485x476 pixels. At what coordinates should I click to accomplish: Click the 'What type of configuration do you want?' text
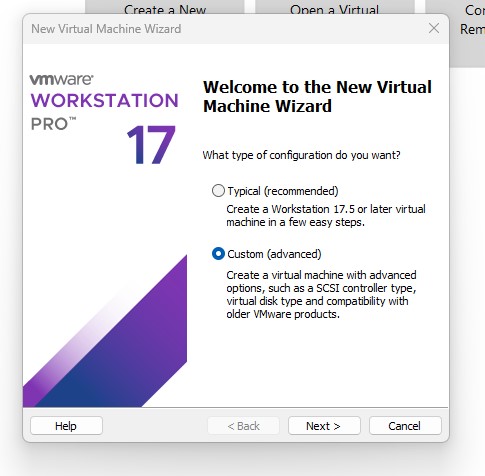pos(301,155)
